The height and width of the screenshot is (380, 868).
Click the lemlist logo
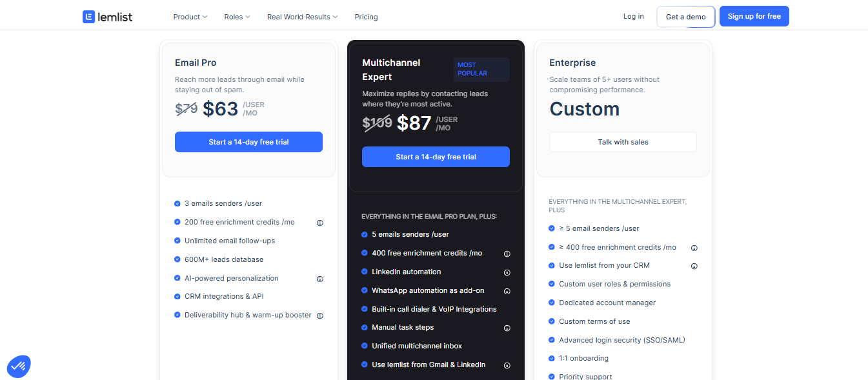107,16
